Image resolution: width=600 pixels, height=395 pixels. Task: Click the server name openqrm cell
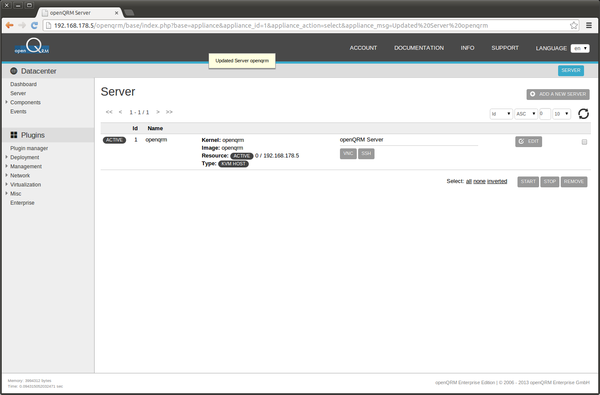point(156,140)
